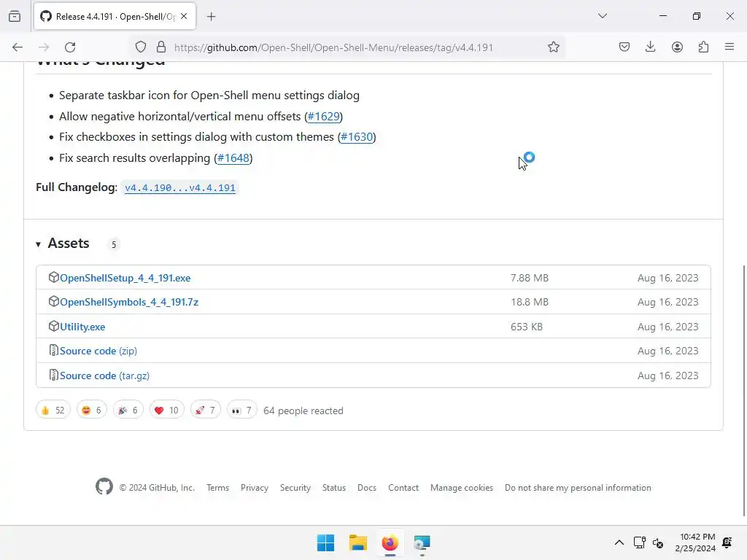Click the GitHub URL address field

point(333,47)
